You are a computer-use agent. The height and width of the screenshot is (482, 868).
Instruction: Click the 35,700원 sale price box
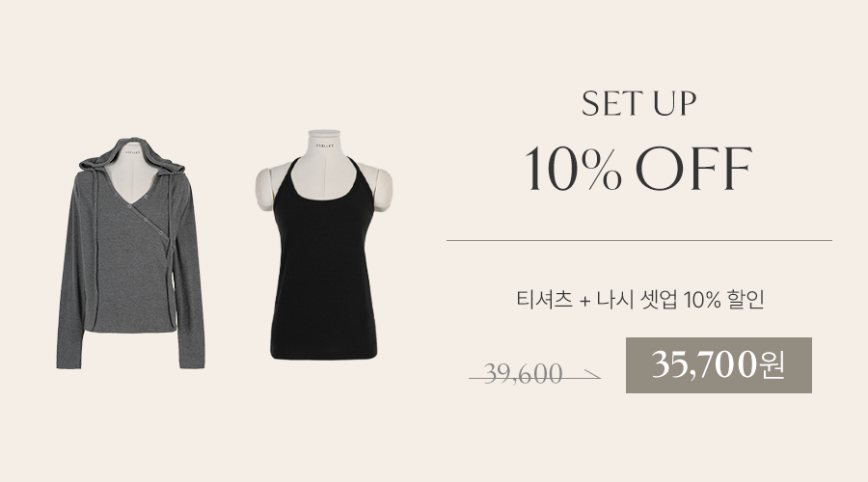pos(719,365)
